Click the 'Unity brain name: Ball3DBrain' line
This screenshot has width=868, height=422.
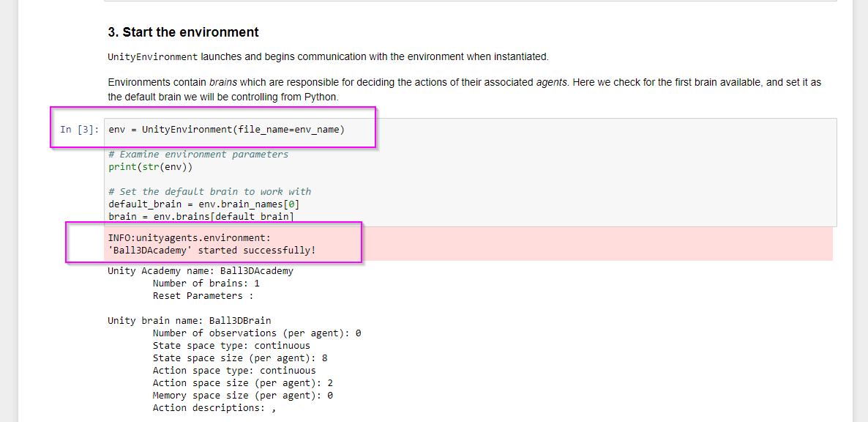click(x=189, y=321)
